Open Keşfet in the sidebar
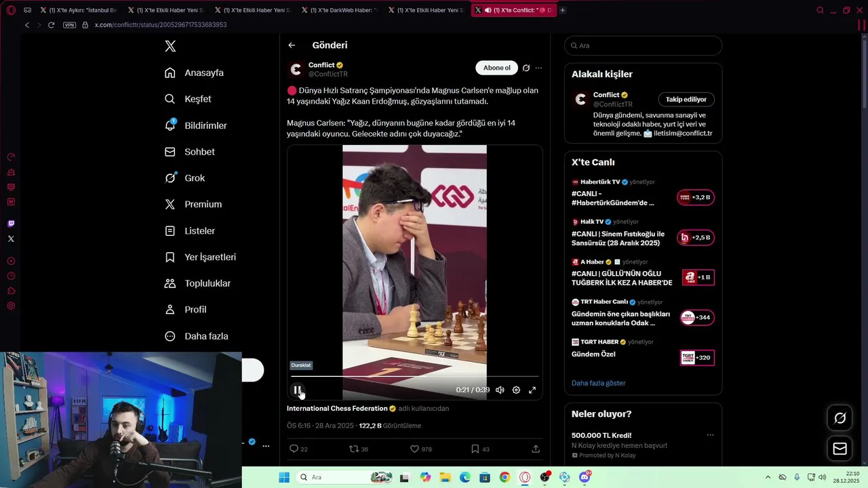 click(x=188, y=99)
